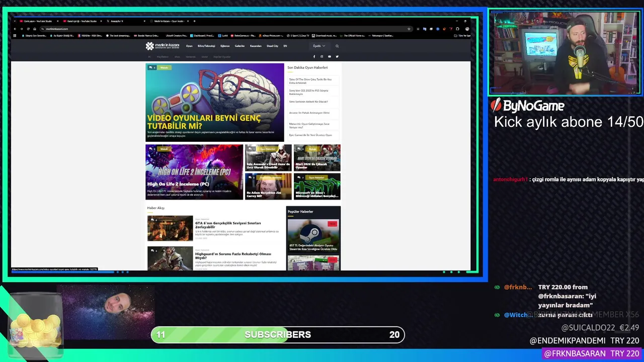
Task: Open High On Life 2 İnceleme card
Action: 194,172
